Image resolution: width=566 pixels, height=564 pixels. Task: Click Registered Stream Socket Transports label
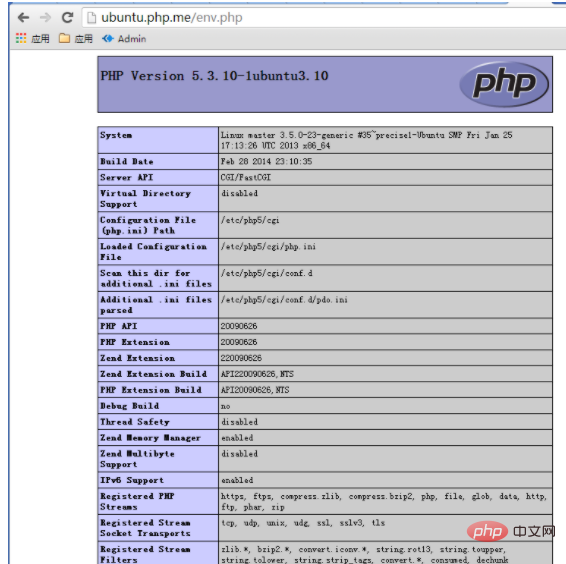click(x=145, y=528)
